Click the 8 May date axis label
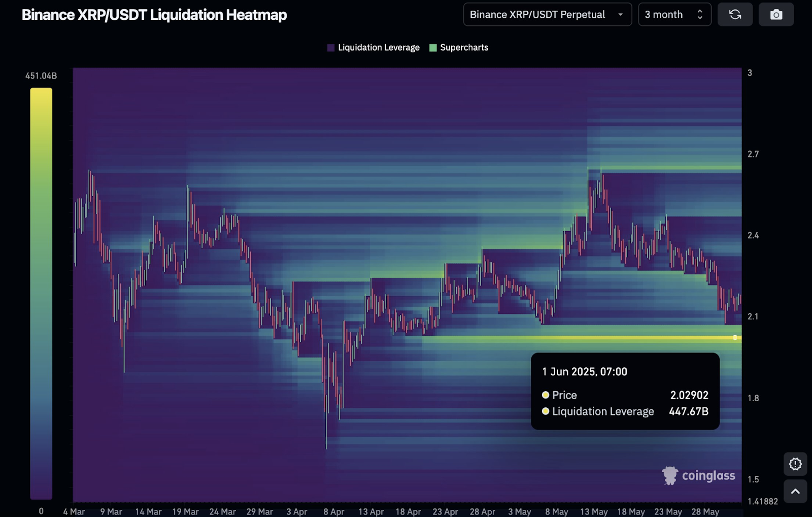Screen dimensions: 812x517 (557, 511)
